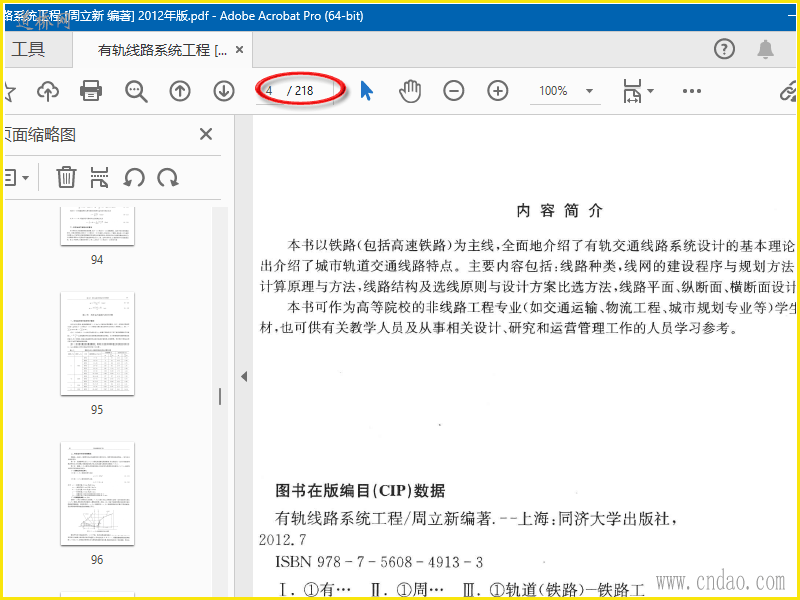Go to next page arrow

coord(223,91)
